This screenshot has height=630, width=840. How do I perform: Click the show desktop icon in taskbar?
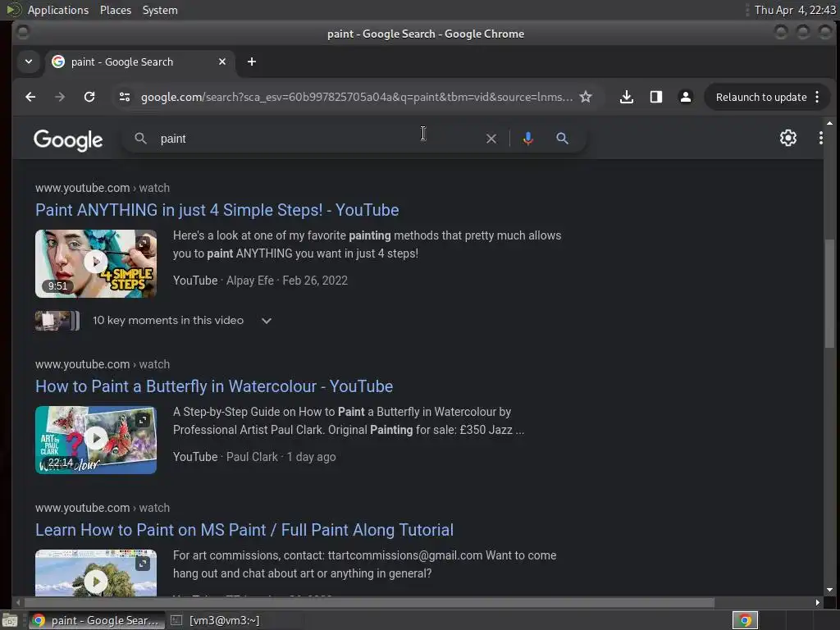point(10,620)
